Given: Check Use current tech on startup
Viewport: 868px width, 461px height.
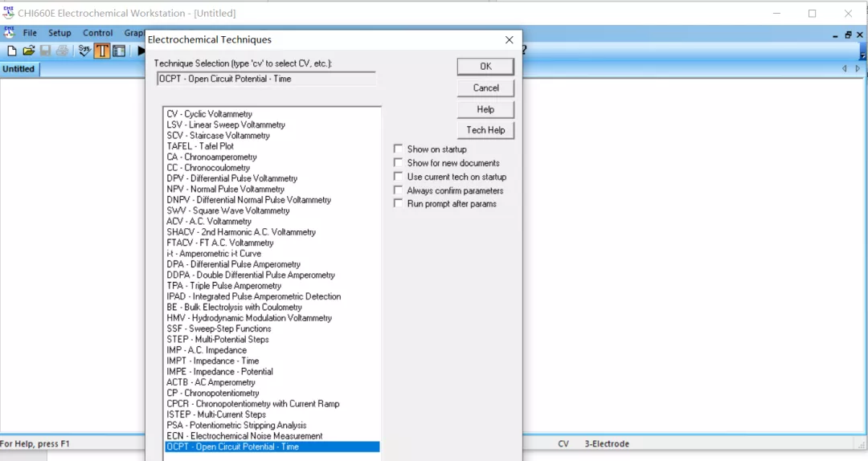Looking at the screenshot, I should pos(398,177).
